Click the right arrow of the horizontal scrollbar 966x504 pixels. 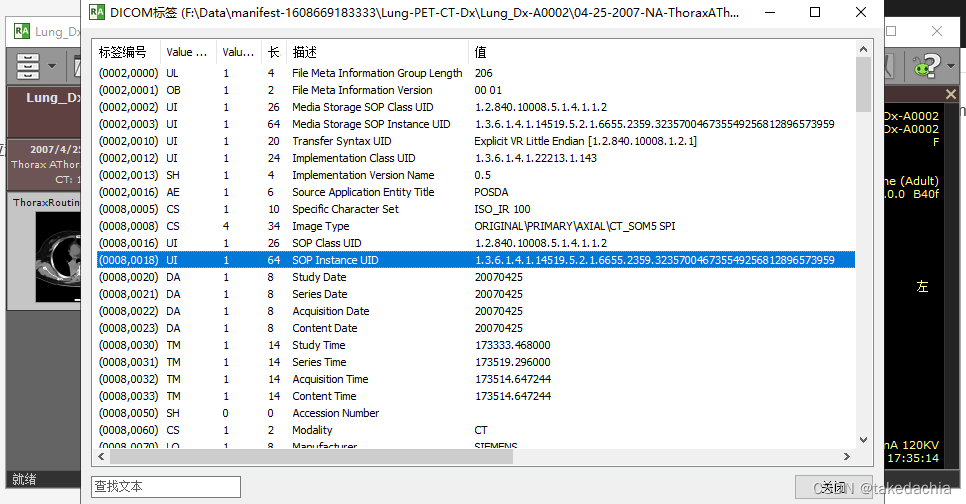pyautogui.click(x=847, y=457)
